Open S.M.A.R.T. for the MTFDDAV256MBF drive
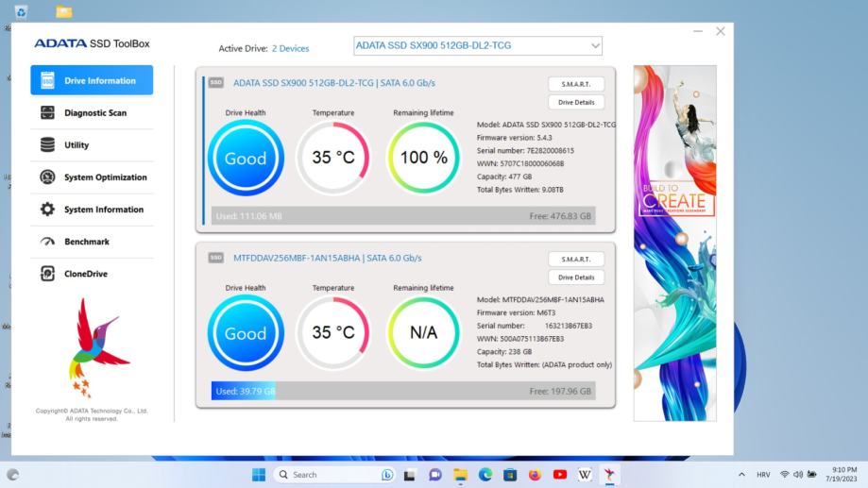The width and height of the screenshot is (868, 488). coord(576,259)
